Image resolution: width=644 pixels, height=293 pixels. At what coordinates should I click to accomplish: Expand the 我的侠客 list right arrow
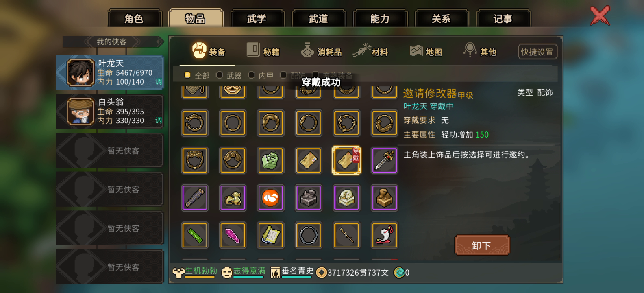137,42
